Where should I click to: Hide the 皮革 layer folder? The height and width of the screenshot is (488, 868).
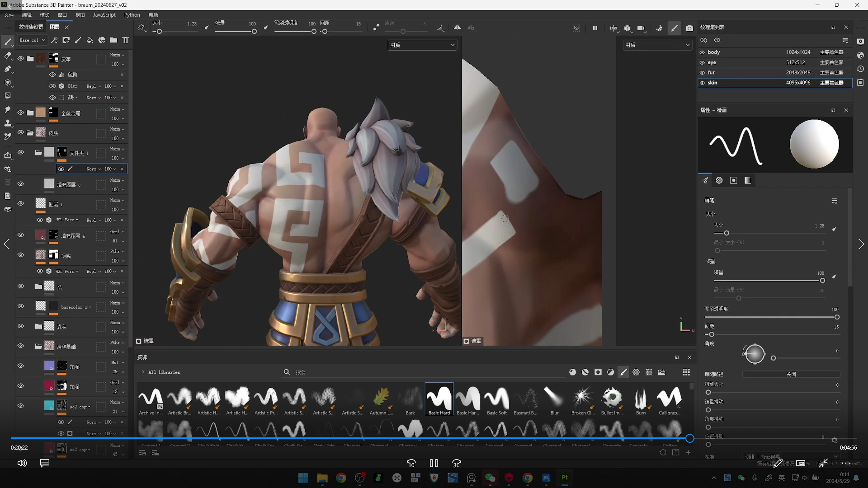tap(21, 59)
